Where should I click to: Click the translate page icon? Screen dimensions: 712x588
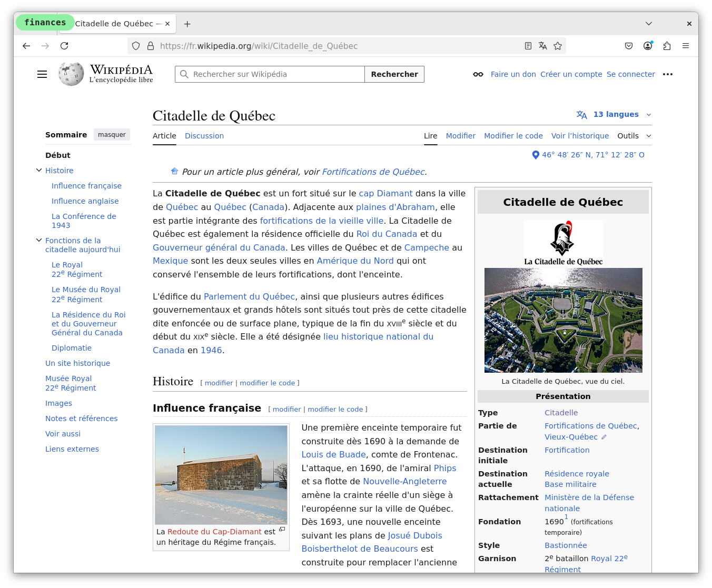point(543,46)
